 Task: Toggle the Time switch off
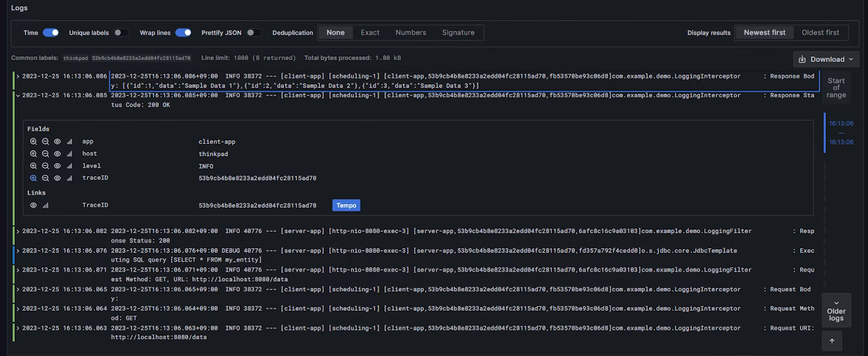pyautogui.click(x=51, y=33)
